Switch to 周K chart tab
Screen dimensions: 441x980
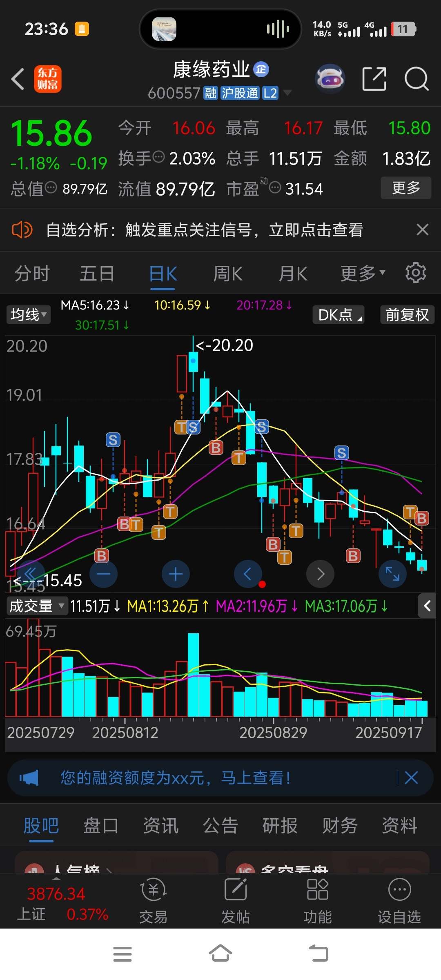pyautogui.click(x=228, y=273)
